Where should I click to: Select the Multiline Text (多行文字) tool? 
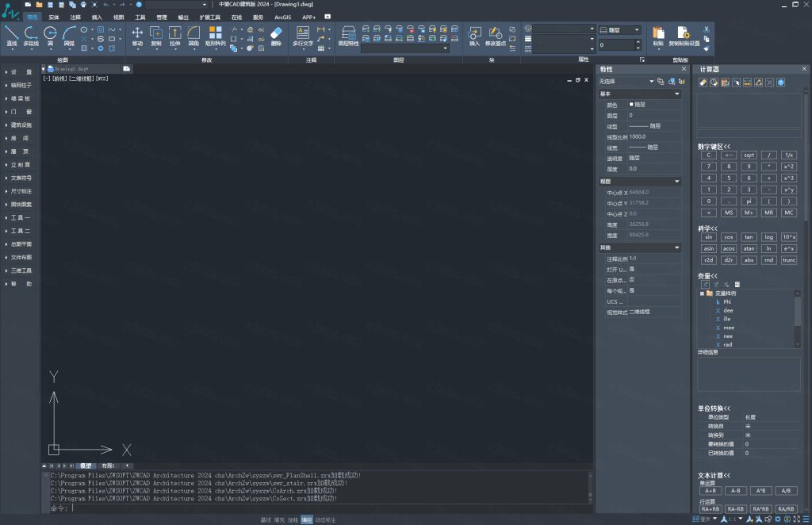tap(303, 33)
